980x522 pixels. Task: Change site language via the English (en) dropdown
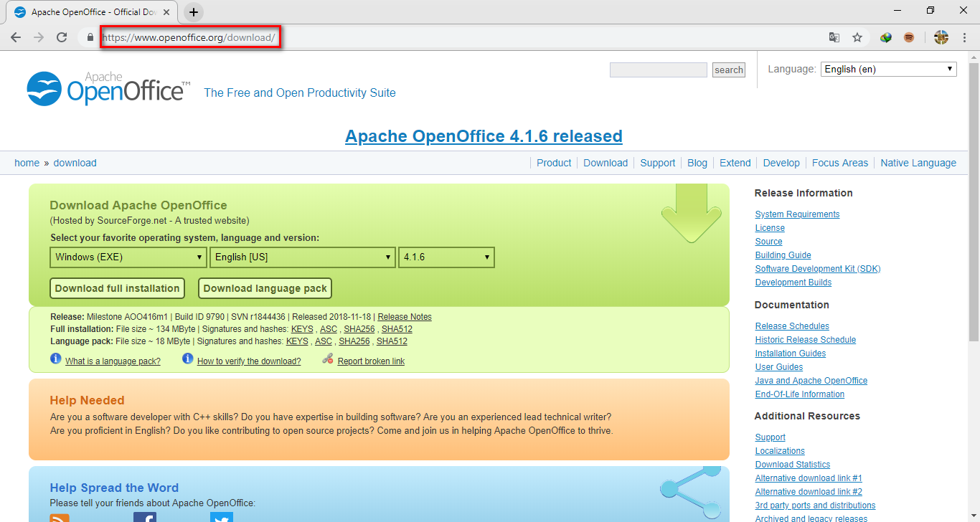click(888, 69)
